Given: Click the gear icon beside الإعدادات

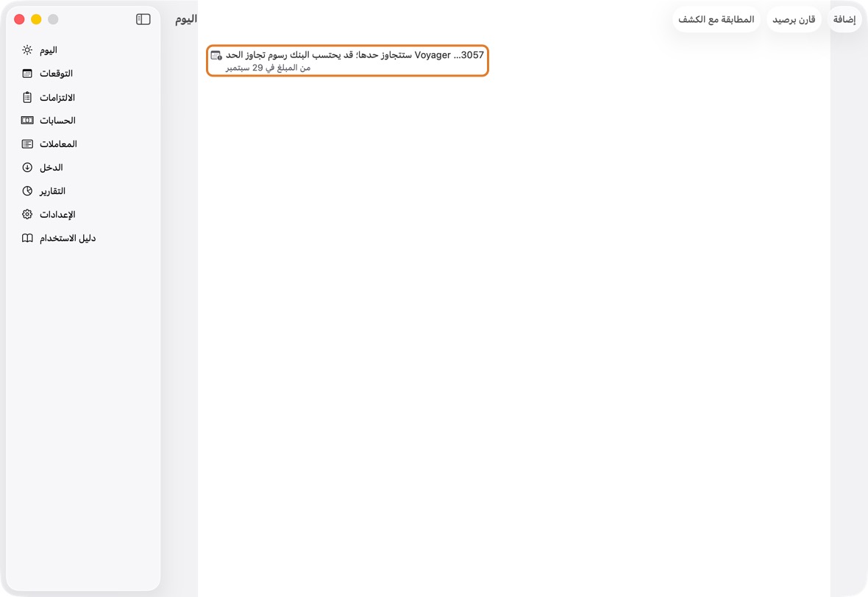Looking at the screenshot, I should (27, 214).
